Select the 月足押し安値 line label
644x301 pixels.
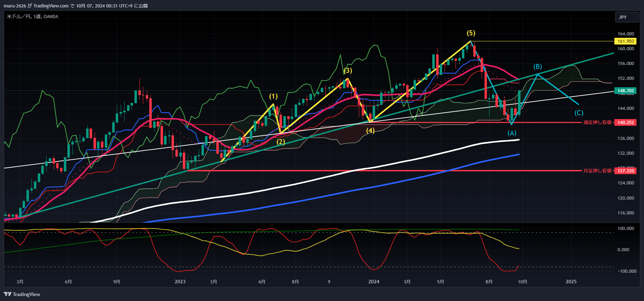click(x=597, y=171)
